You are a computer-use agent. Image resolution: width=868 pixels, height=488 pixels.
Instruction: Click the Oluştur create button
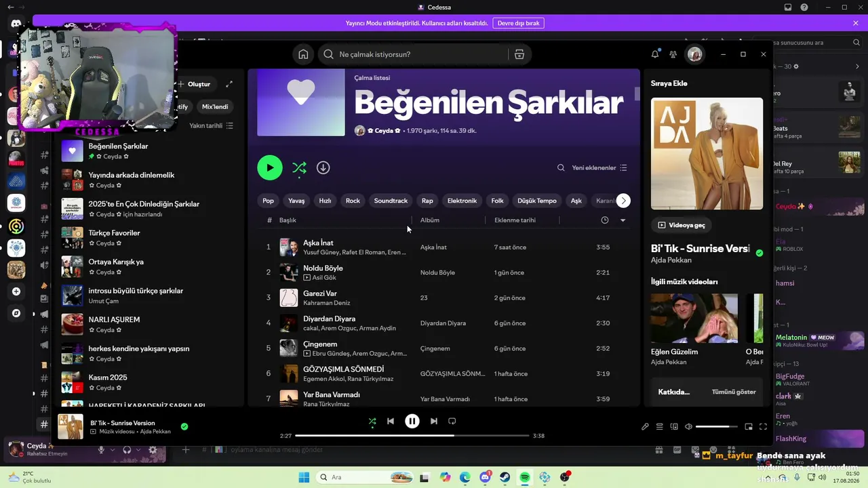[195, 84]
